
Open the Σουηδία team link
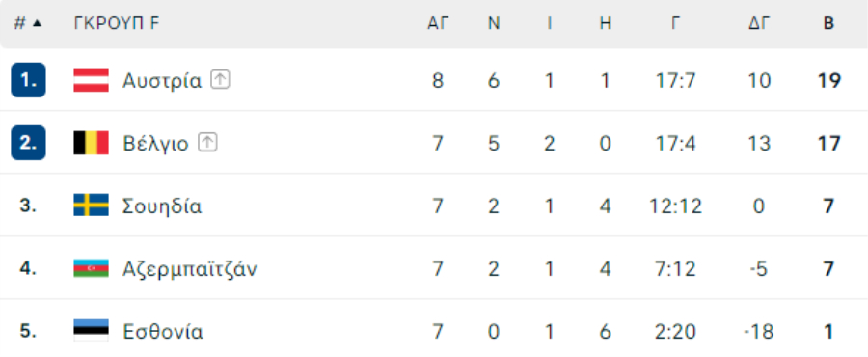click(162, 206)
